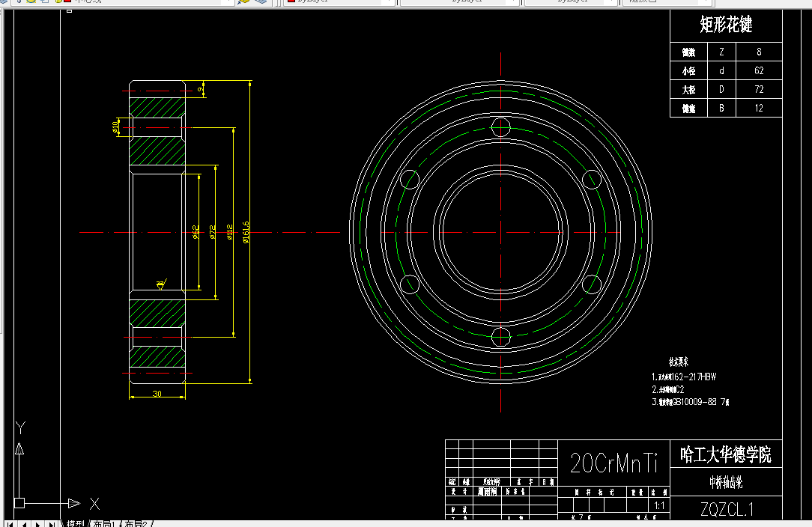The width and height of the screenshot is (812, 527).
Task: Select the 矩形花键 table title text
Action: 726,25
